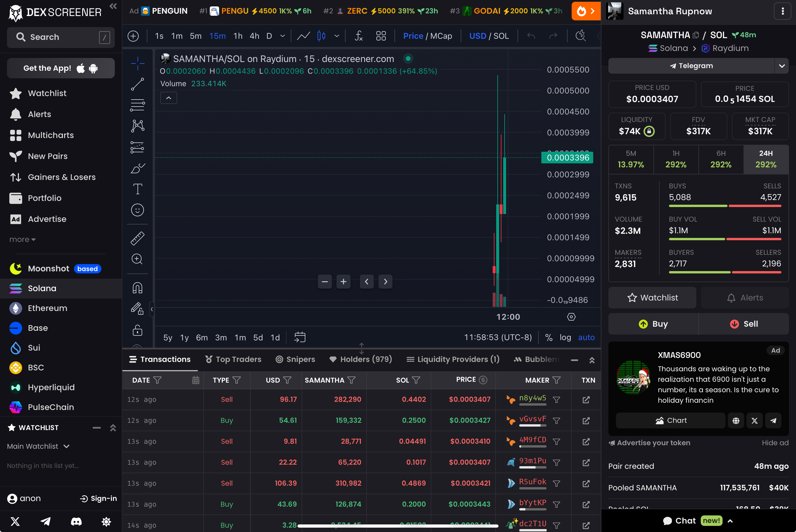Select the trend line drawing tool
Viewport: 796px width, 532px height.
(138, 84)
